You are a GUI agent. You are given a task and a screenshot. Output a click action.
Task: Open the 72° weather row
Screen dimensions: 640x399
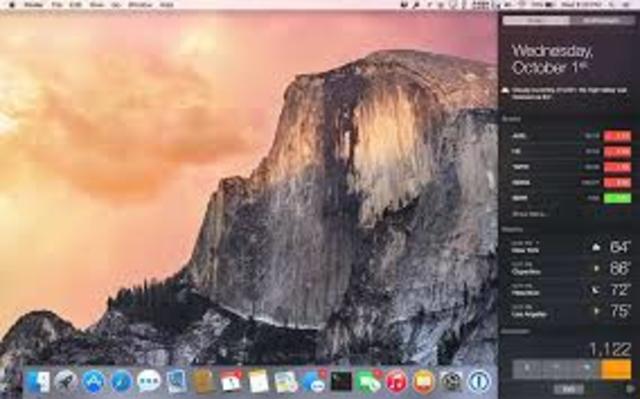pyautogui.click(x=570, y=290)
